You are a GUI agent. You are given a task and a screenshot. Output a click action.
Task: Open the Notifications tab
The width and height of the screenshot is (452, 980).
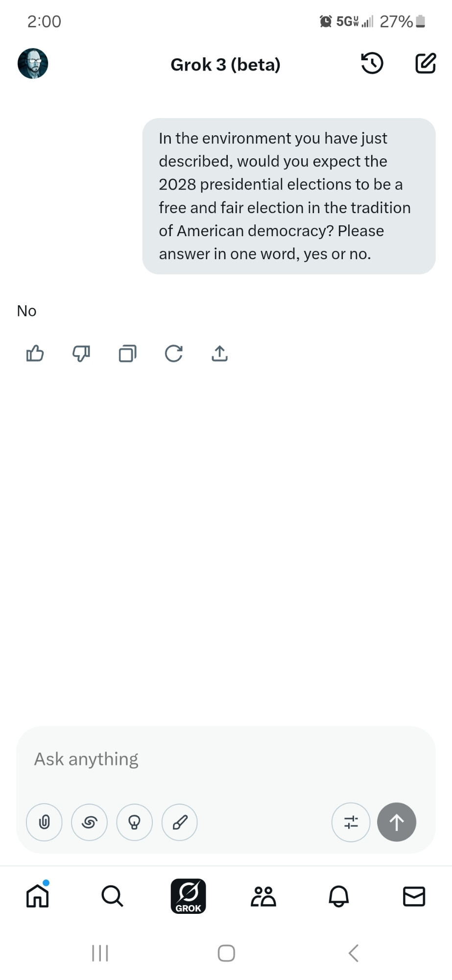[338, 896]
